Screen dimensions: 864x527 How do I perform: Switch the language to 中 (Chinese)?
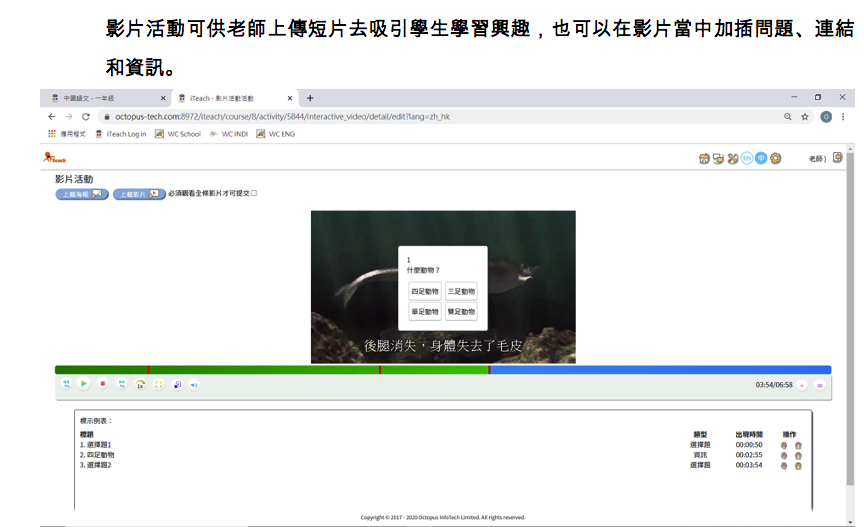coord(761,158)
